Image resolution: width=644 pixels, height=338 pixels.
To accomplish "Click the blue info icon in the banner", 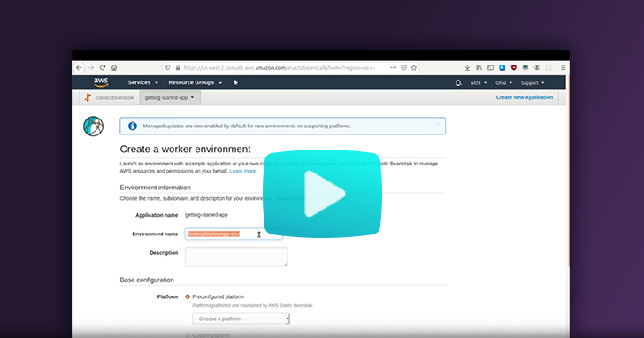I will [133, 126].
